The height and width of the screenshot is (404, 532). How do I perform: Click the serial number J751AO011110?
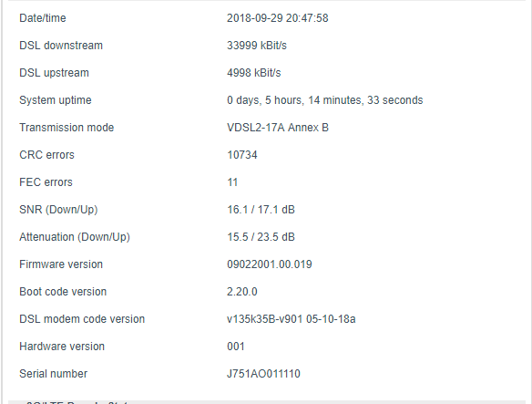click(x=263, y=374)
